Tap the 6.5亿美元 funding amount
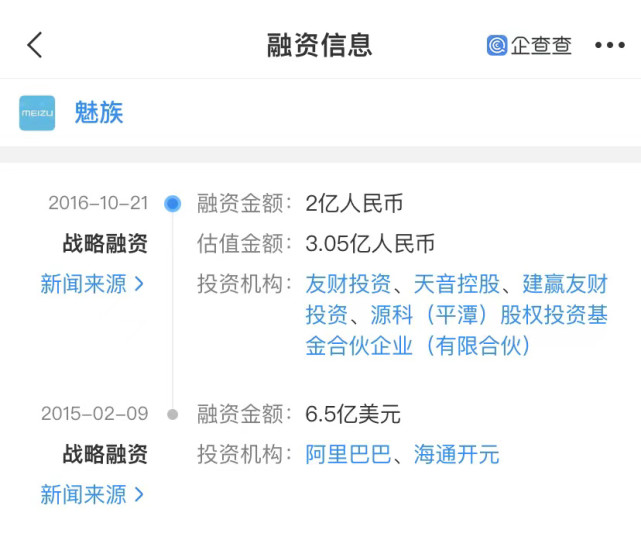 point(353,414)
